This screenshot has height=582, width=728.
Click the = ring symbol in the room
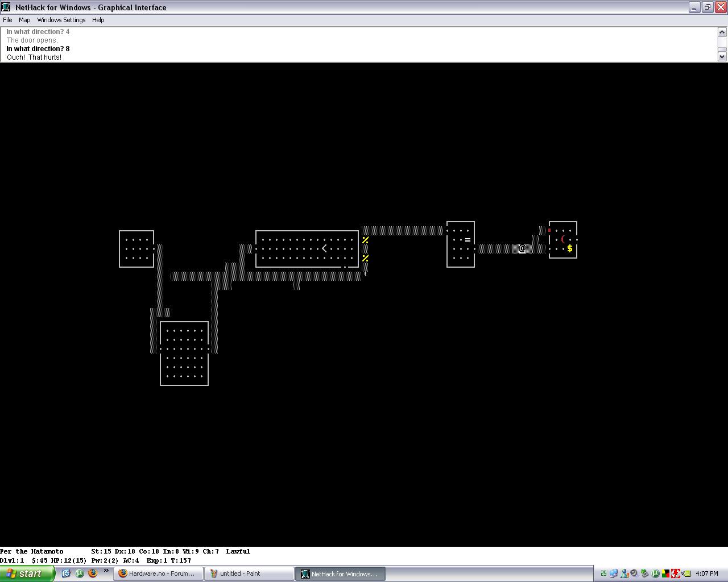coord(468,239)
